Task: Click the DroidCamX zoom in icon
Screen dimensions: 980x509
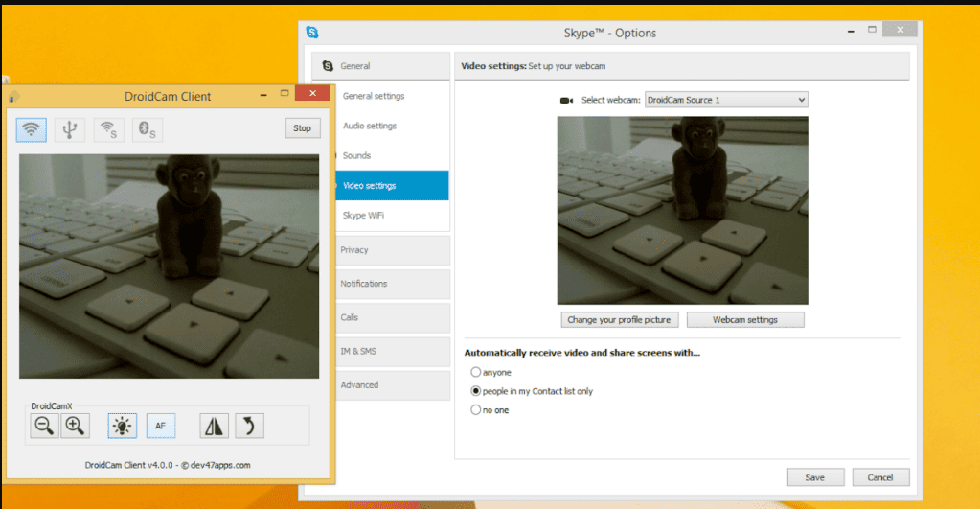Action: click(x=75, y=426)
